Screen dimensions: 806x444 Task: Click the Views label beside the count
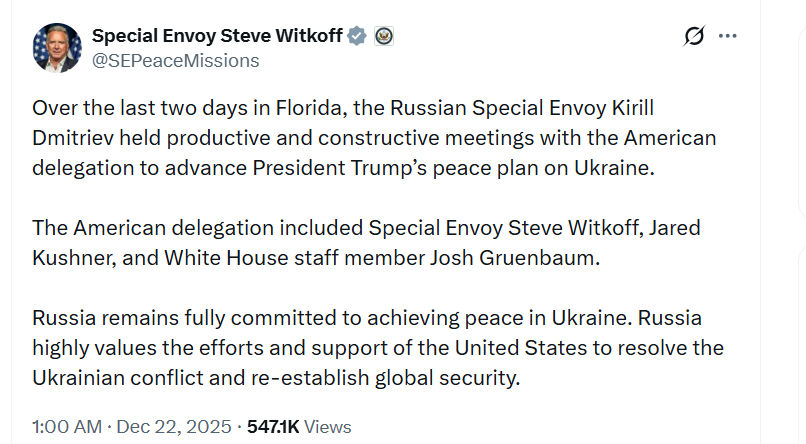pyautogui.click(x=327, y=426)
